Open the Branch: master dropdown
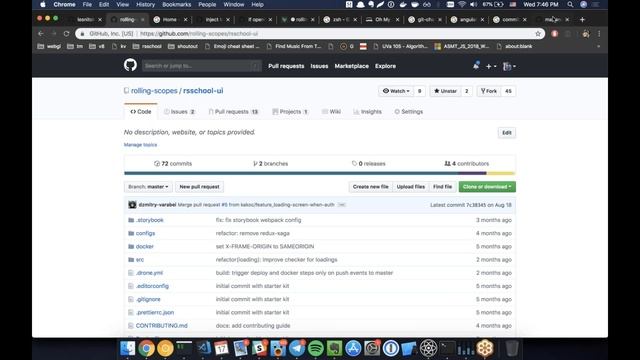640x360 pixels. (x=148, y=187)
